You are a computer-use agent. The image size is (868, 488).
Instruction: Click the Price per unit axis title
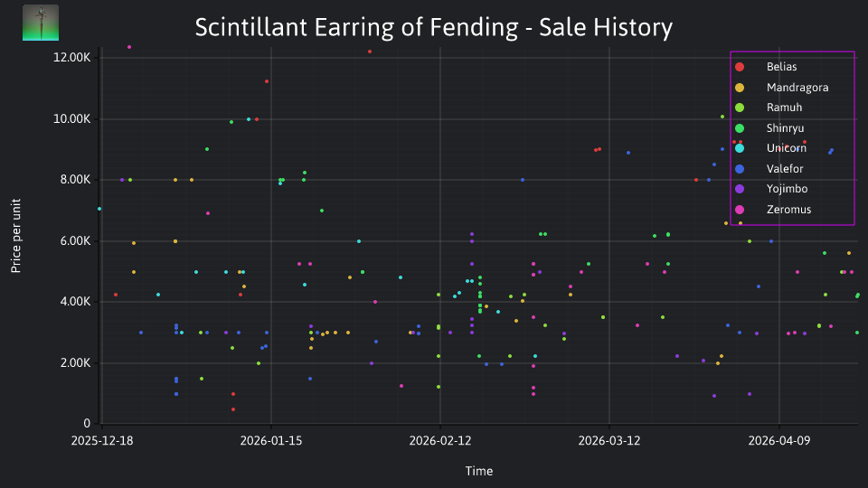pos(16,236)
